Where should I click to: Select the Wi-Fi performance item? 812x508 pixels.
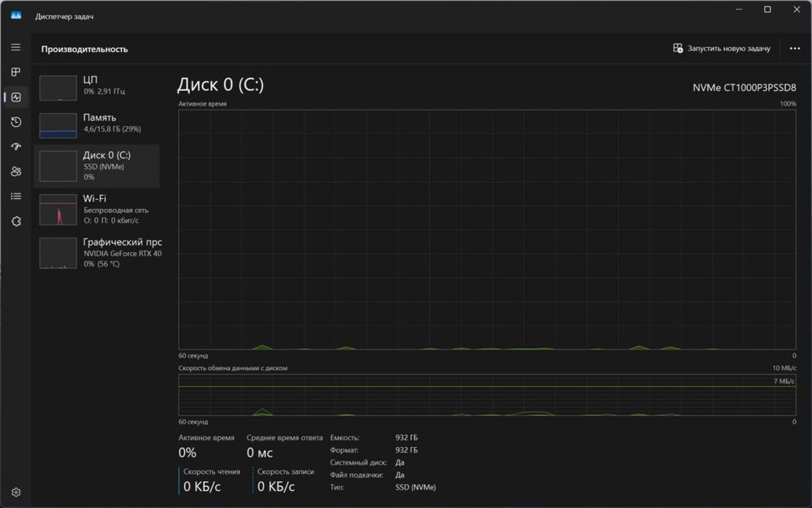coord(97,210)
